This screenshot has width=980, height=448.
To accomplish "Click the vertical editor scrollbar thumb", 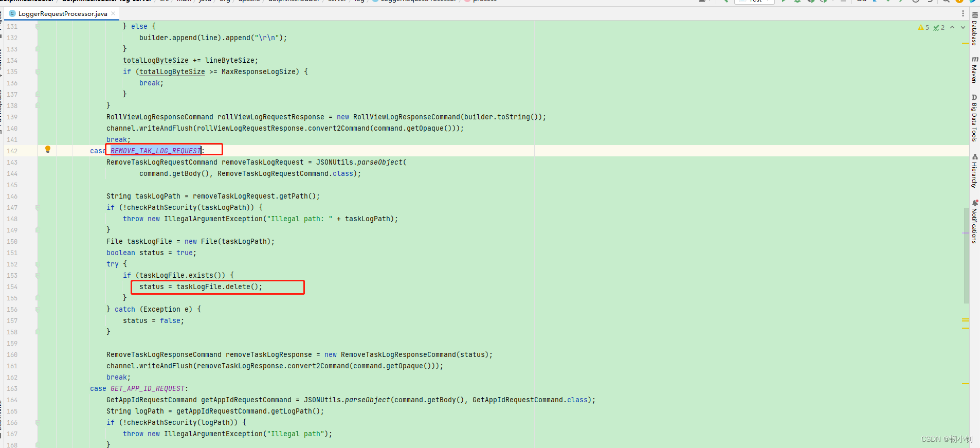I will 967,255.
